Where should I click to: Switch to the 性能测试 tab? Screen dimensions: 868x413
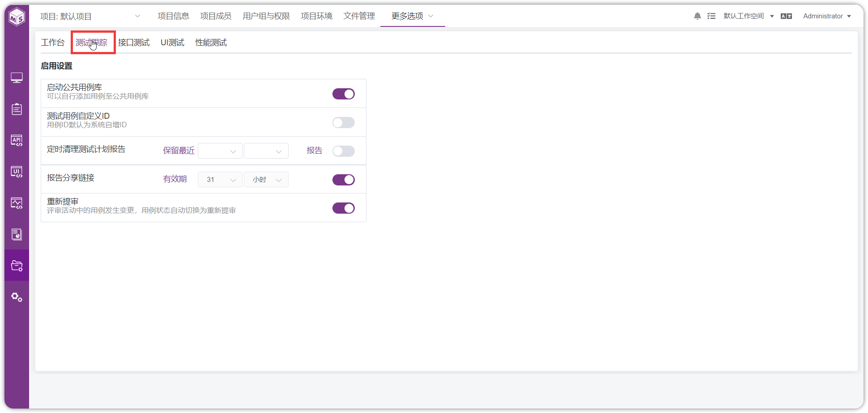coord(211,43)
